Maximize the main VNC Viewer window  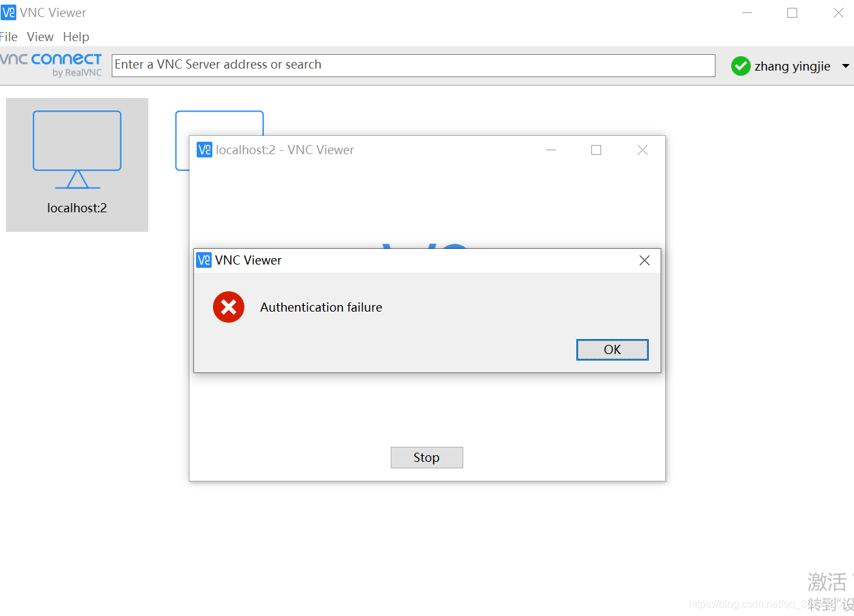tap(792, 12)
